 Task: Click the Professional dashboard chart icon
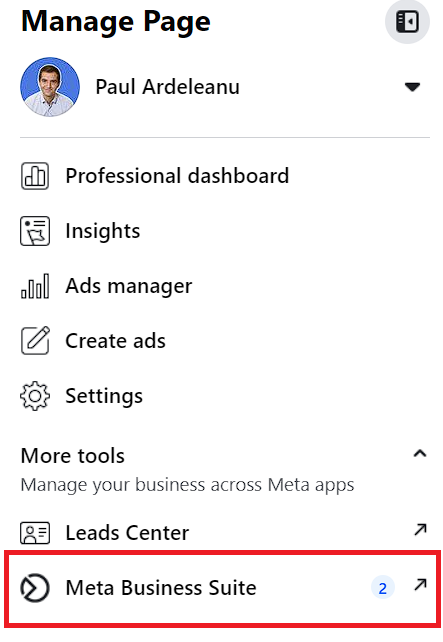tap(35, 176)
